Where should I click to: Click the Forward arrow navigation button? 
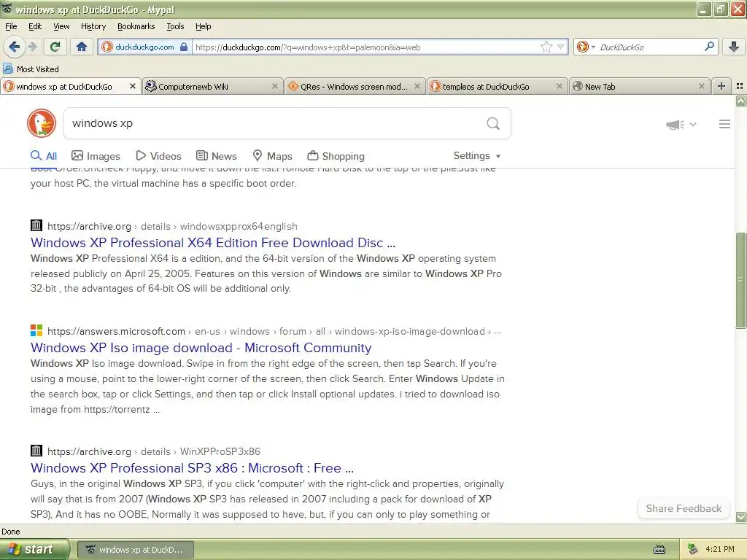(32, 47)
